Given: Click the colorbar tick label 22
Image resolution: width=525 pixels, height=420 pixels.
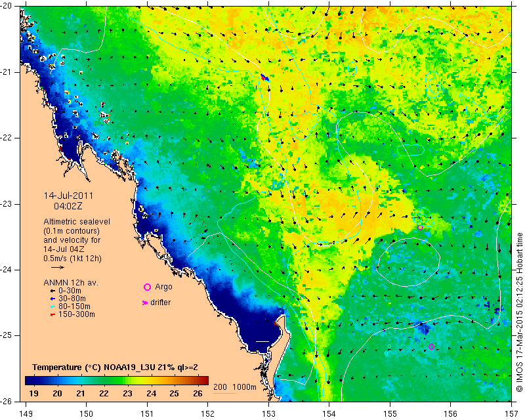Looking at the screenshot, I should pos(104,394).
